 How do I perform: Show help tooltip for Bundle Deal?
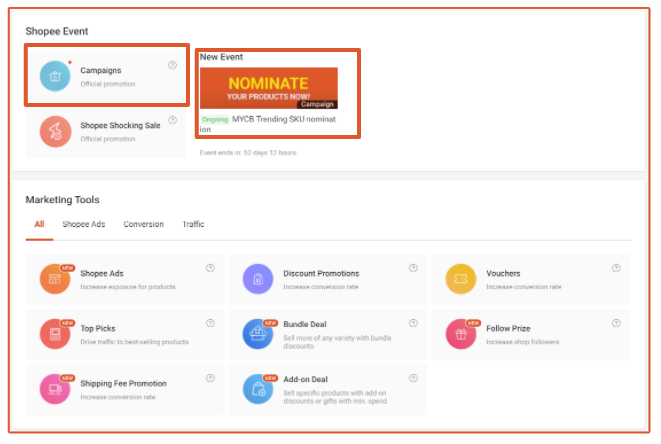[413, 323]
